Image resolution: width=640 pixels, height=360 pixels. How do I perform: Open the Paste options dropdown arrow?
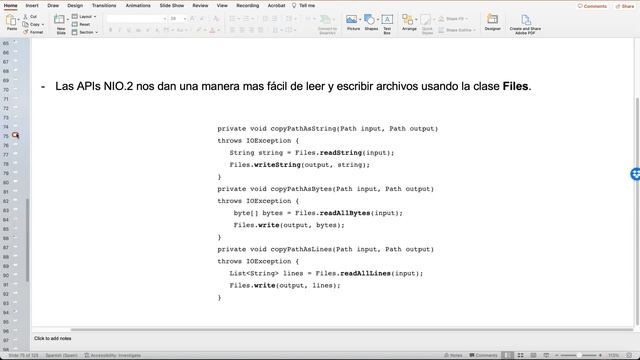pyautogui.click(x=19, y=20)
